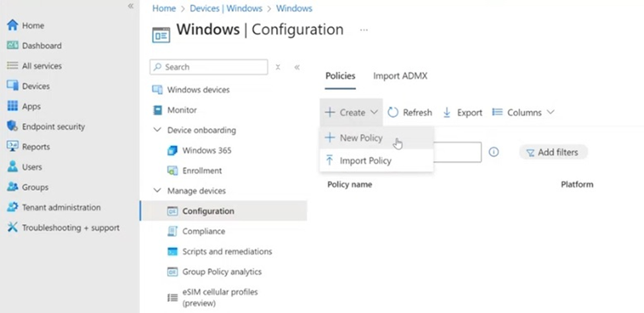Click the Windows 365 icon
Screen dimensions: 644x313
tap(172, 151)
